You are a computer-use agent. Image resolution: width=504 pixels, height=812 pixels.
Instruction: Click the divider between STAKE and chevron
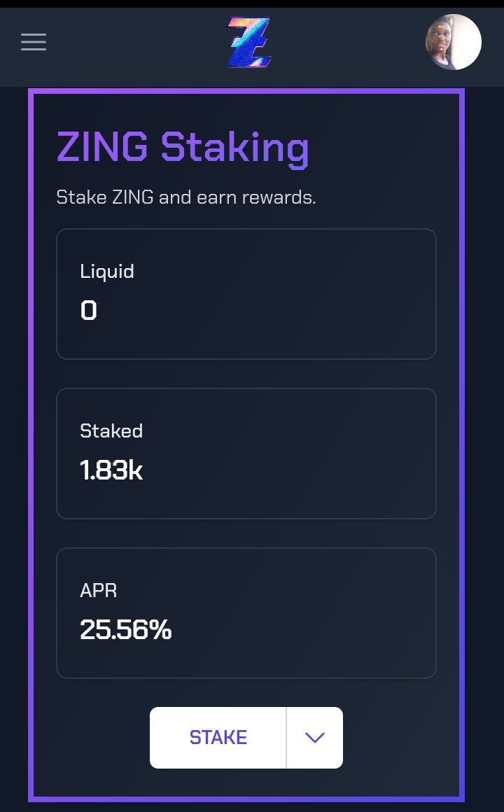coord(286,737)
